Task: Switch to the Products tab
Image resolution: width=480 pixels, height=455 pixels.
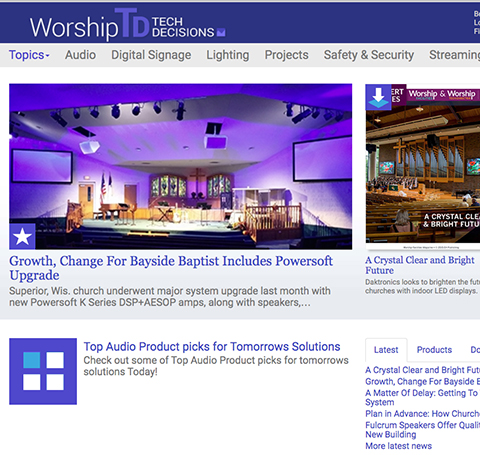Action: (434, 350)
